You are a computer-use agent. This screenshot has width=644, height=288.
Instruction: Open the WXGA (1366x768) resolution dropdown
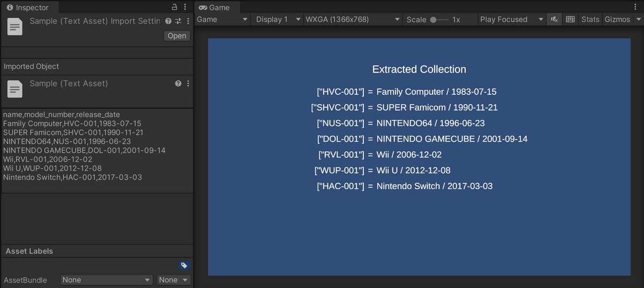(x=353, y=19)
